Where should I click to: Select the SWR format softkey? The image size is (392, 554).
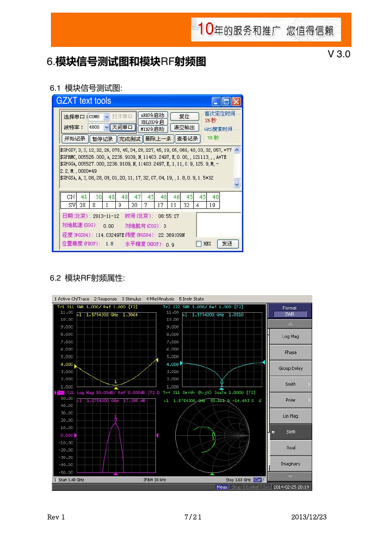pyautogui.click(x=291, y=432)
